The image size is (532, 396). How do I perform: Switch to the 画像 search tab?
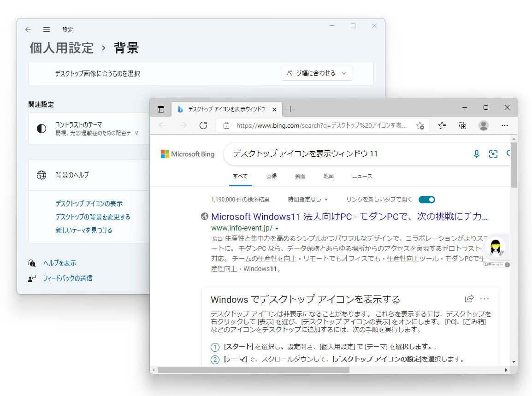point(272,176)
